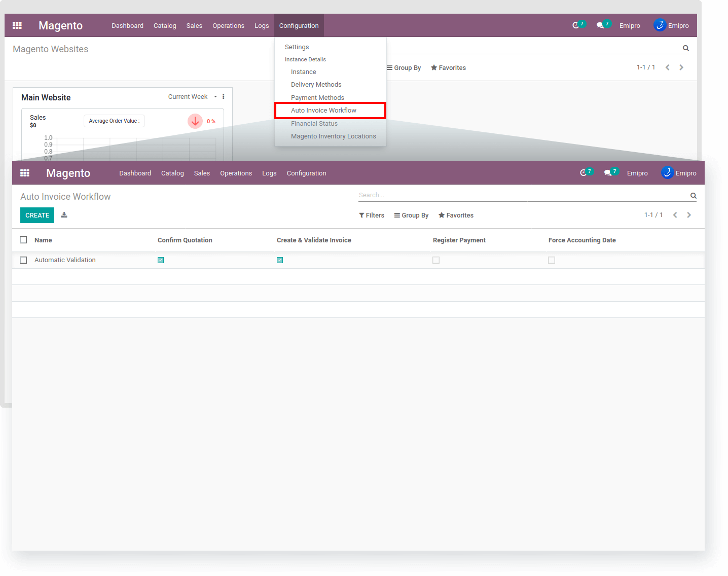Select Auto Invoice Workflow menu entry
Image resolution: width=728 pixels, height=576 pixels.
pyautogui.click(x=331, y=111)
